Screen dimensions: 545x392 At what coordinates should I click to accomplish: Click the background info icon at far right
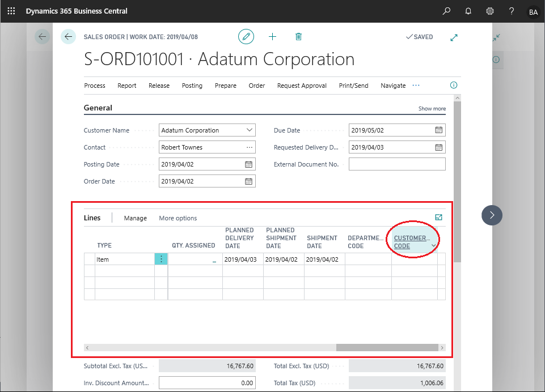496,59
